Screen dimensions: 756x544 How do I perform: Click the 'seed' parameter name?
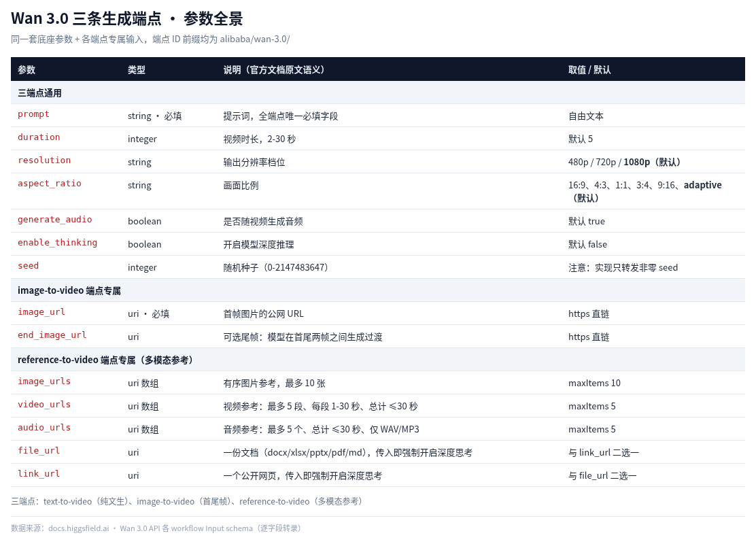(29, 266)
